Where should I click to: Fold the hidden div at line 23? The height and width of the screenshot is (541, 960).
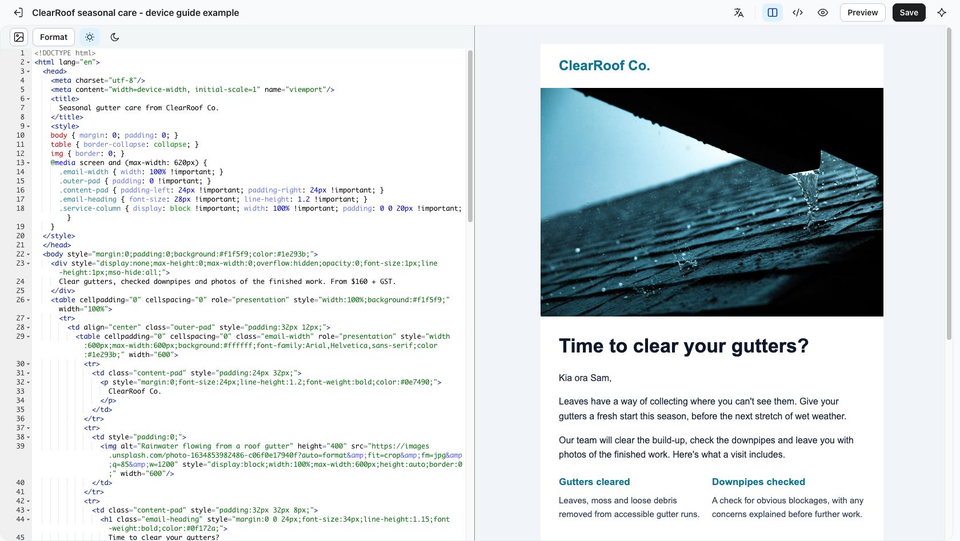point(29,263)
